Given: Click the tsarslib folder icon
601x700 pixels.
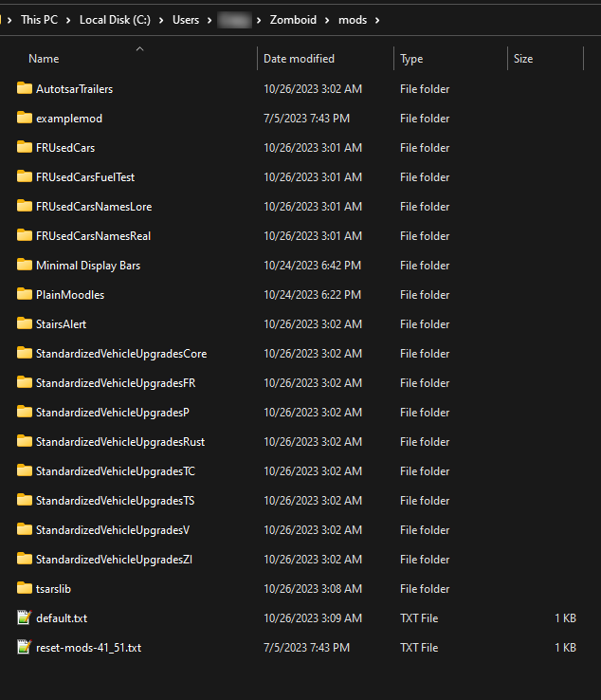Looking at the screenshot, I should coord(25,588).
